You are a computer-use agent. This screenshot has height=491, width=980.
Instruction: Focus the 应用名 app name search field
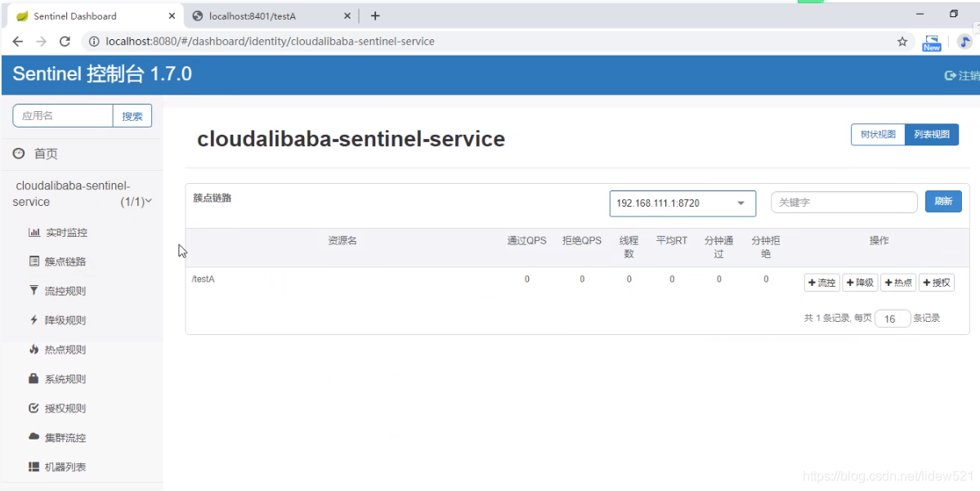tap(63, 115)
